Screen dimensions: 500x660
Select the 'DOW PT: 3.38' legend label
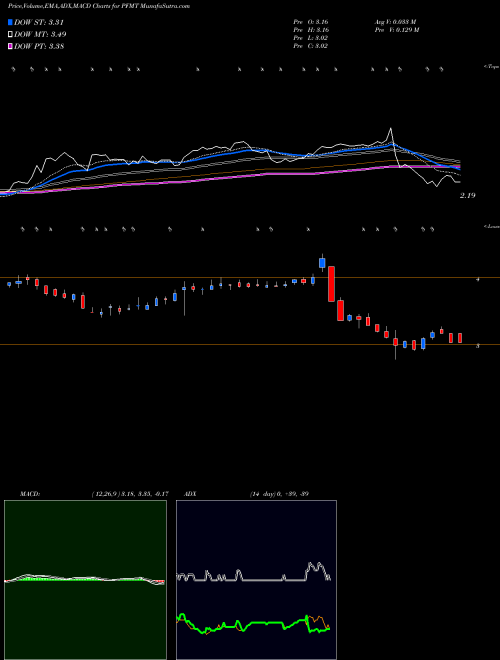pyautogui.click(x=39, y=46)
